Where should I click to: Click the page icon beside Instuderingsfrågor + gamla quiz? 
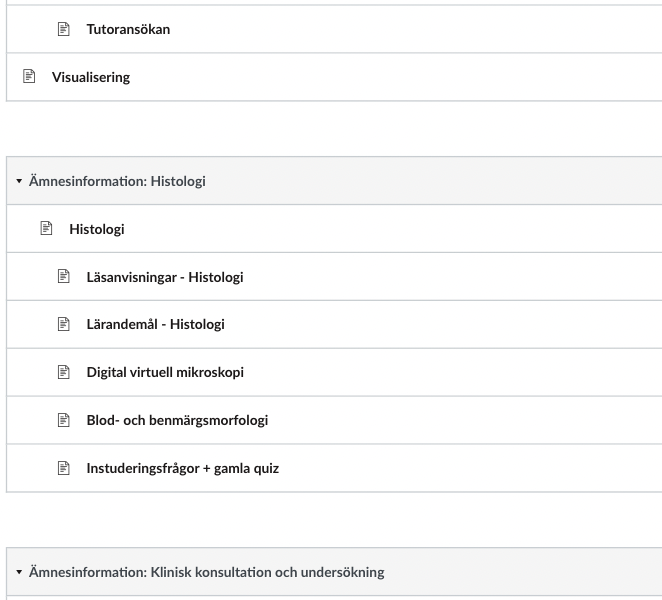(x=63, y=468)
